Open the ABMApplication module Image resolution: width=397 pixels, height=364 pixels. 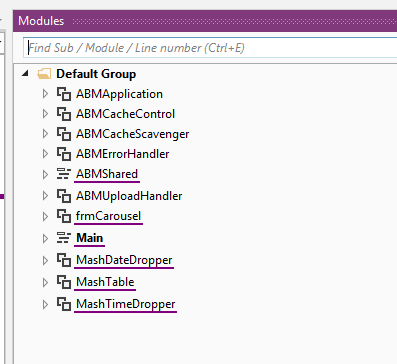[119, 94]
